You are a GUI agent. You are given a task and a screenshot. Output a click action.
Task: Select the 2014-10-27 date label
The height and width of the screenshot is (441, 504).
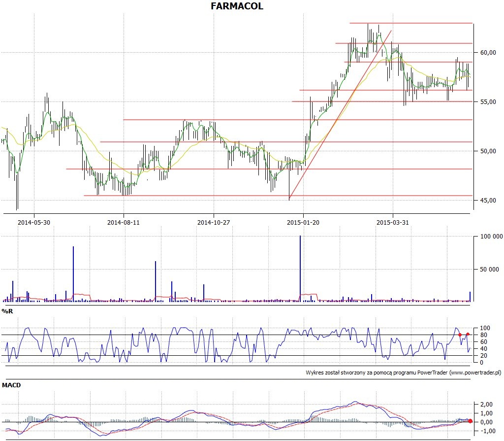click(214, 222)
